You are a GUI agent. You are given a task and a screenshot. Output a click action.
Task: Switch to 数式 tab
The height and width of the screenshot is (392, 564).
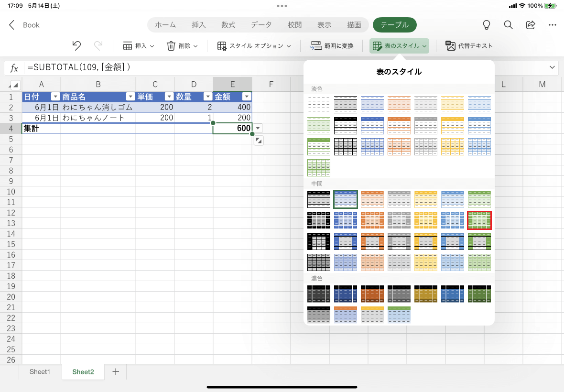(228, 25)
